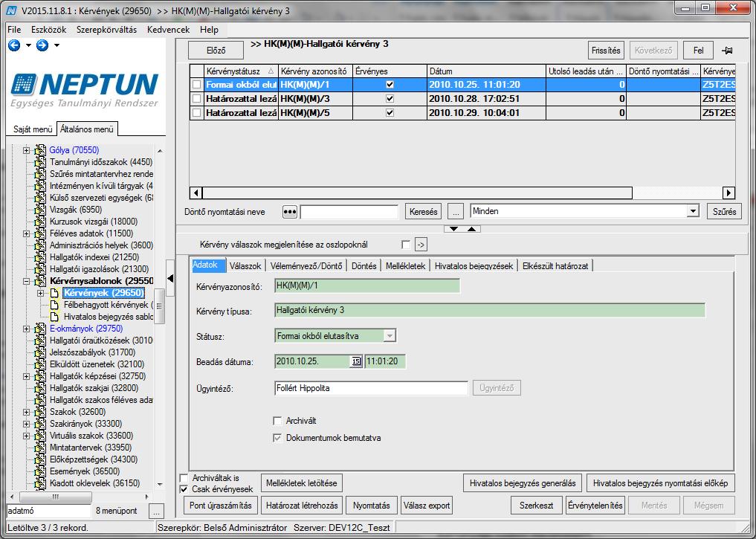Enable the Archivált checkbox
This screenshot has width=756, height=539.
click(x=278, y=421)
